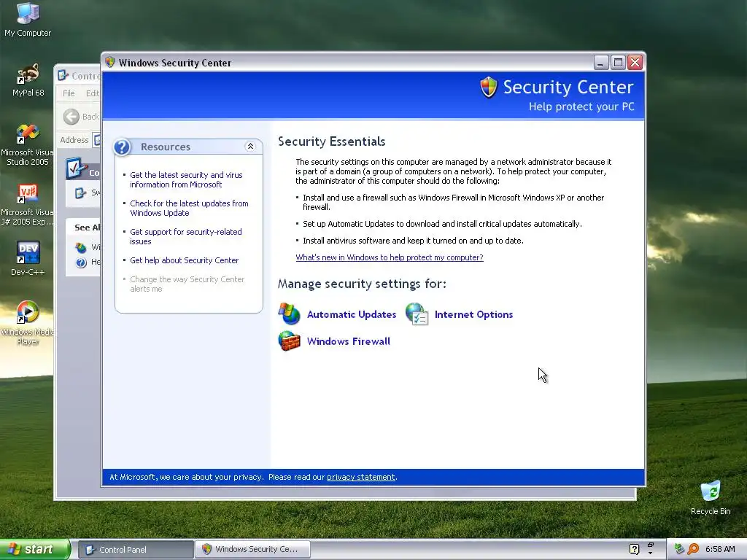Click the Address field in Control Panel window

click(x=96, y=140)
